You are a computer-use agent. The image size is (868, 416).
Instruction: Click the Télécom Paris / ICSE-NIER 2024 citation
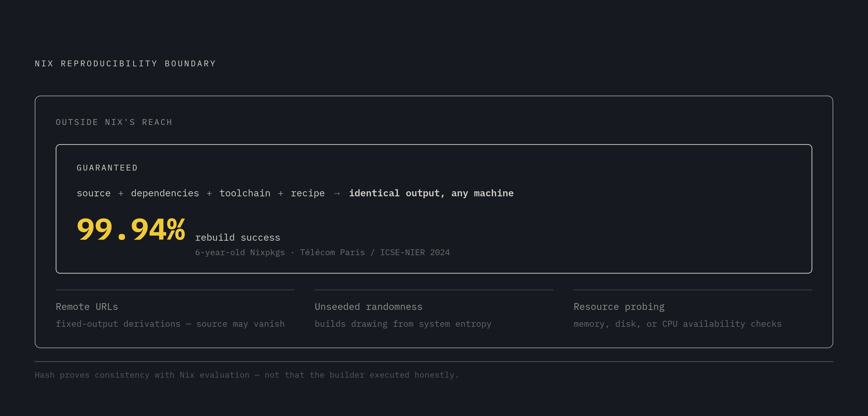[x=375, y=252]
